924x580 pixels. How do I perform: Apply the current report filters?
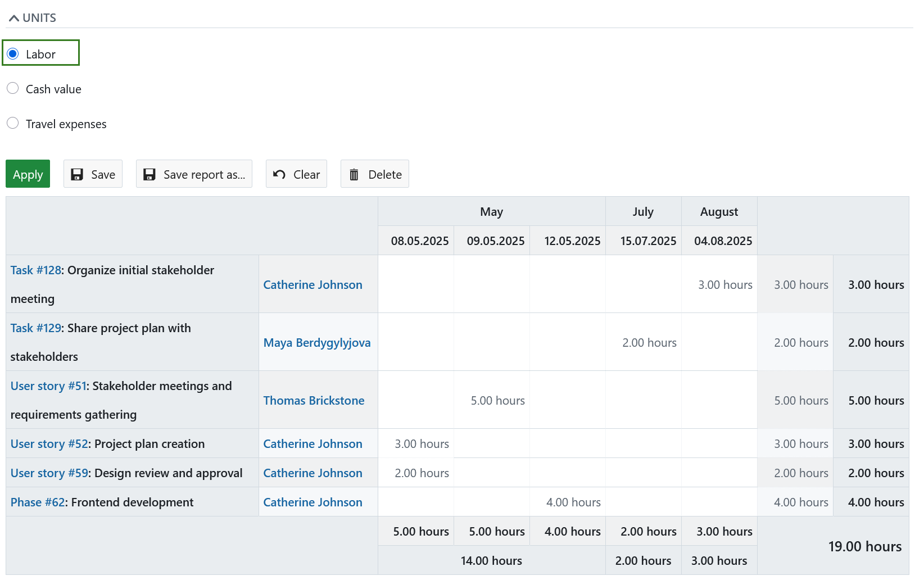[x=28, y=174]
